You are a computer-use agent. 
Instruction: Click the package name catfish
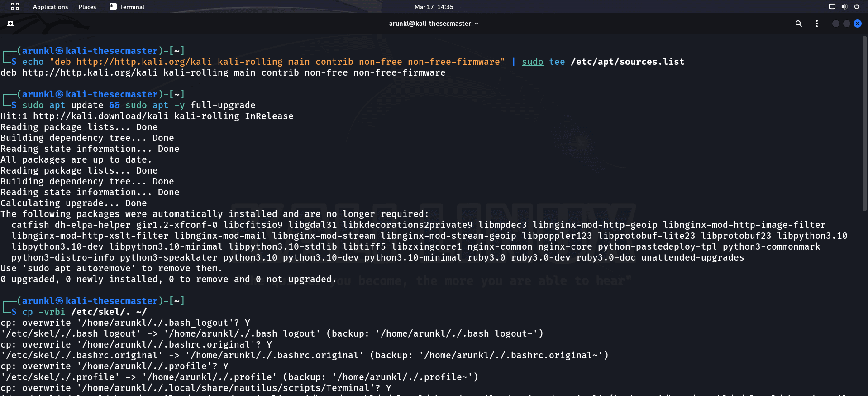click(30, 225)
